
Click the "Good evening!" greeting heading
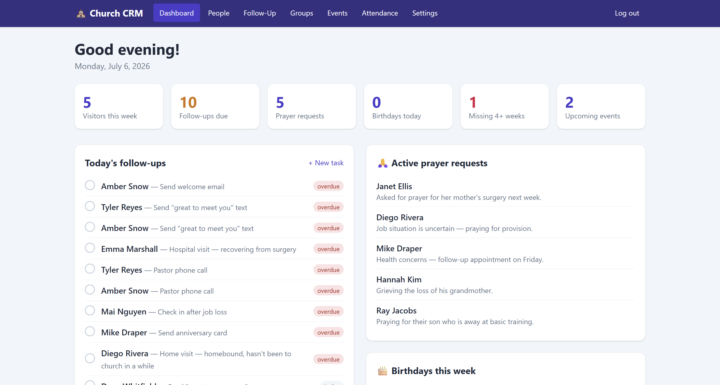[x=127, y=50]
